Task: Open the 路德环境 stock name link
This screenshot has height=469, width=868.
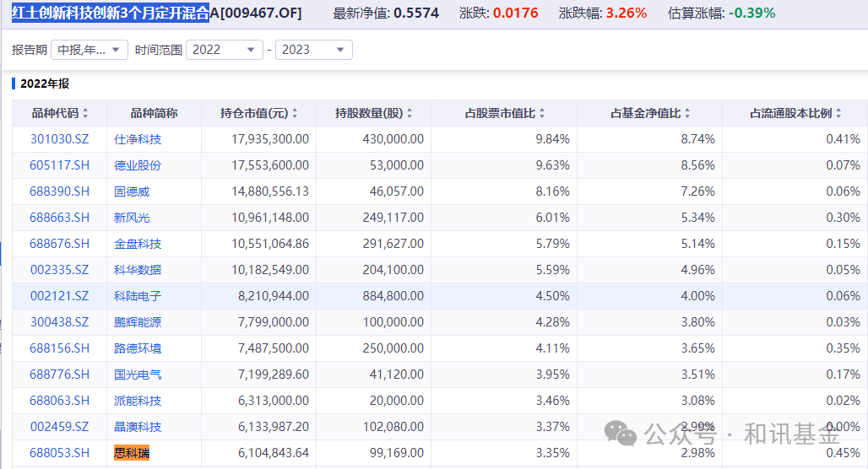Action: [x=138, y=348]
